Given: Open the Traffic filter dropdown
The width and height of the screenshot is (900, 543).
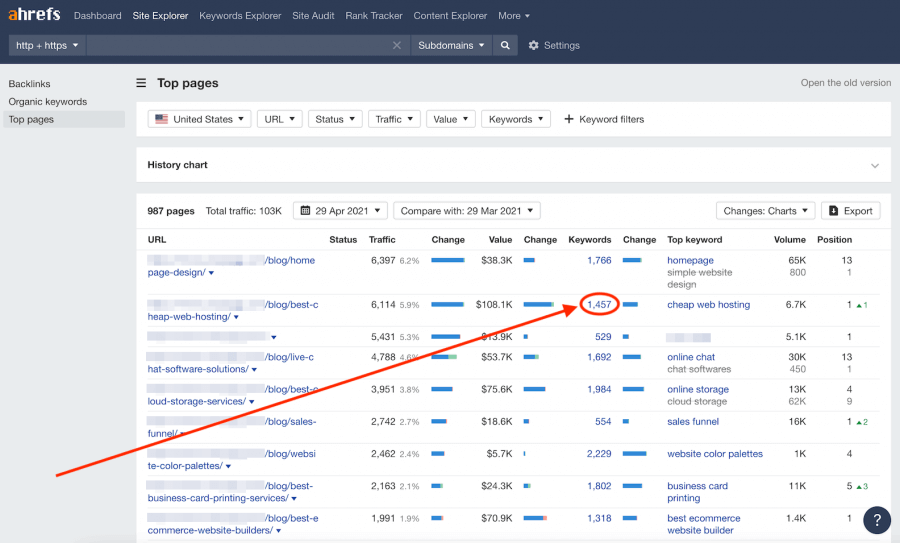Looking at the screenshot, I should coord(394,119).
